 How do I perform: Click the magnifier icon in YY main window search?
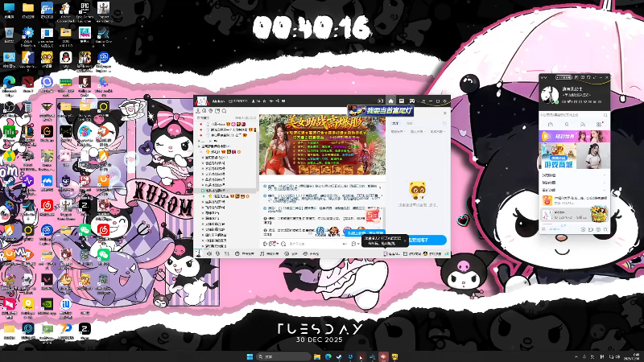coord(605,115)
